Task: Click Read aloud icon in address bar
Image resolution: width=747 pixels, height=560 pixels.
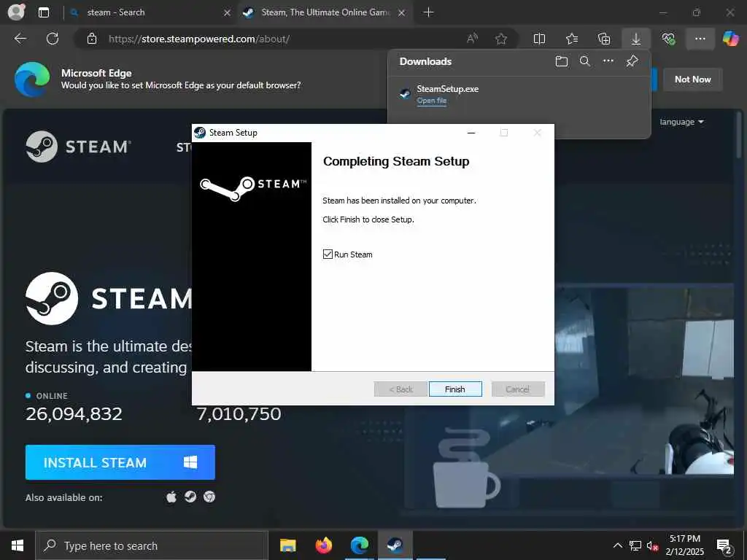Action: coord(472,39)
